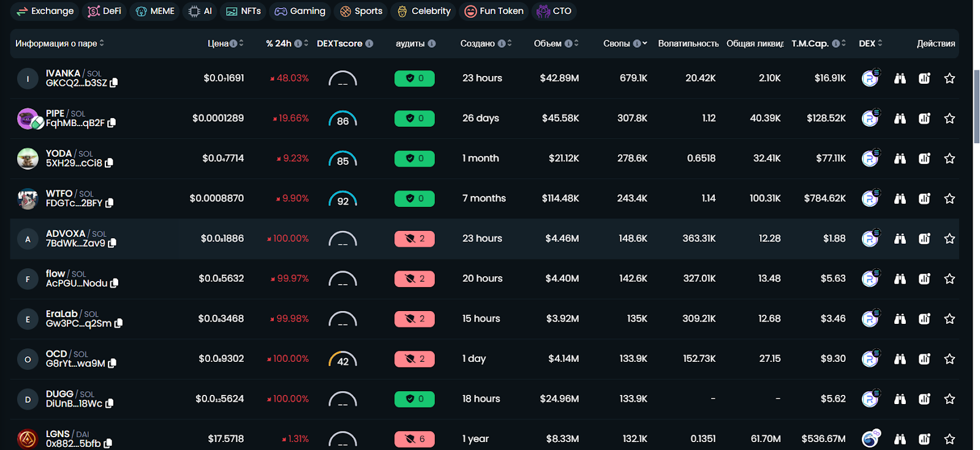
Task: Copy the WTFO address FDGTc...2BFY
Action: click(x=110, y=203)
